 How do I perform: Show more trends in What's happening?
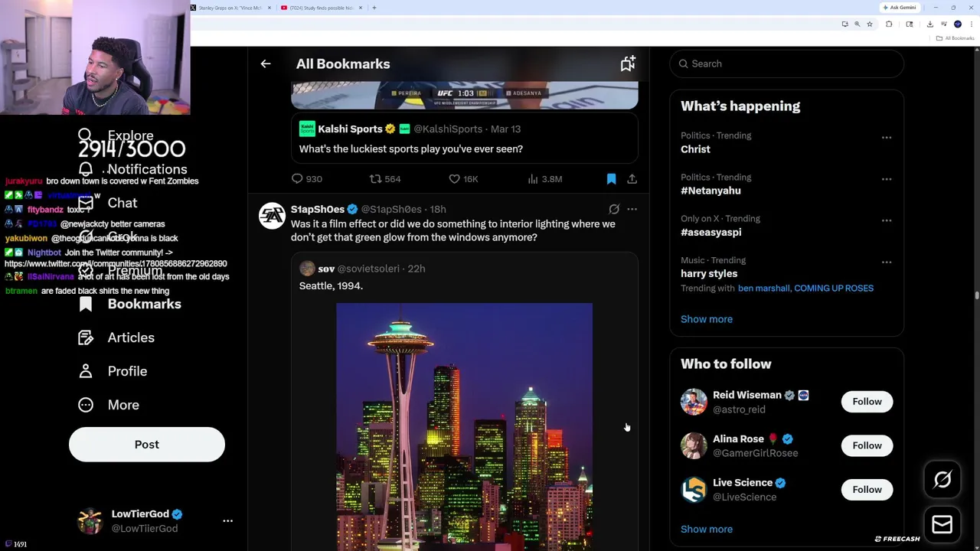tap(707, 319)
